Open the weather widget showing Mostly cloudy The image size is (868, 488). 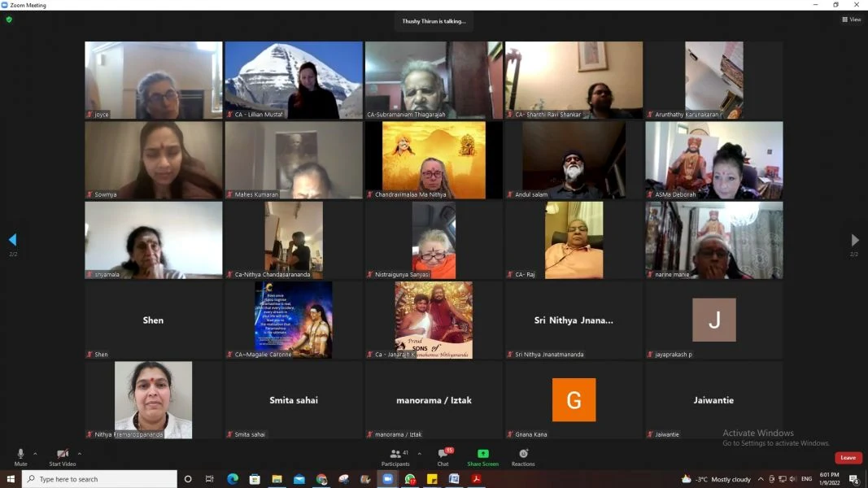pyautogui.click(x=716, y=479)
